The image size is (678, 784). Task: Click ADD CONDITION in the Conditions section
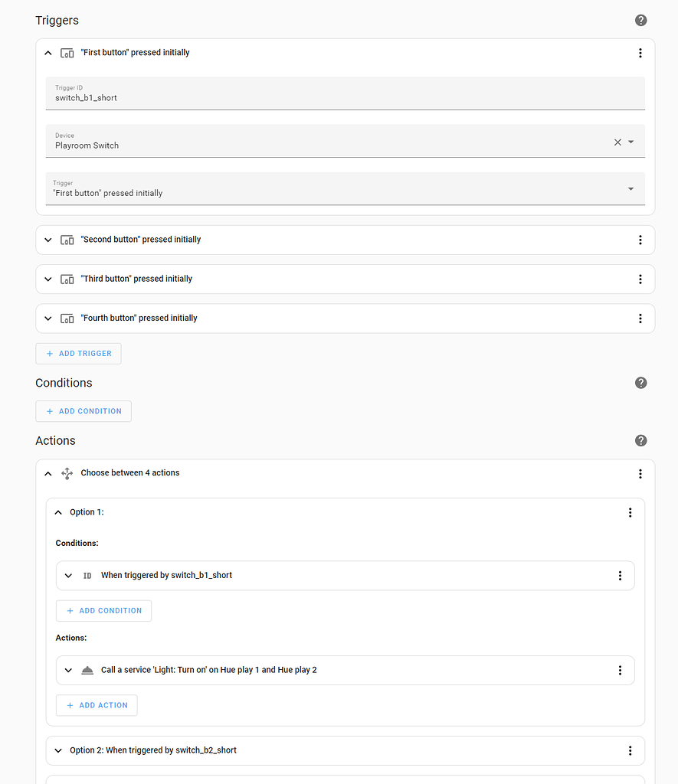(84, 410)
